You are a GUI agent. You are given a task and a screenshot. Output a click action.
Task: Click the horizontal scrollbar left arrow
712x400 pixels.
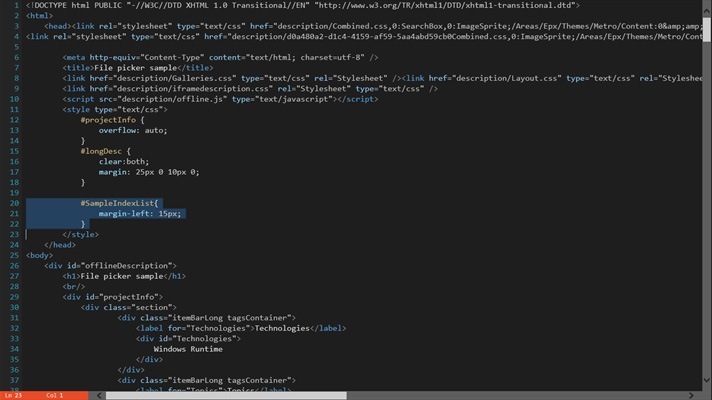pyautogui.click(x=99, y=395)
